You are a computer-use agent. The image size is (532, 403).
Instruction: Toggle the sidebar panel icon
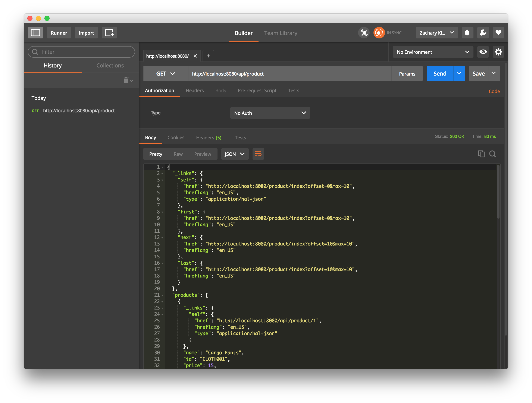pos(35,33)
